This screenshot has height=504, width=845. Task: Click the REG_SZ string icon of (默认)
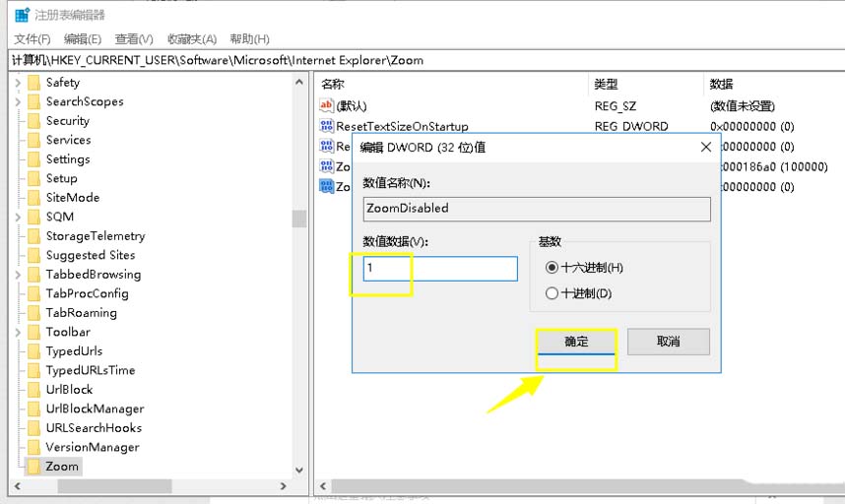tap(326, 105)
